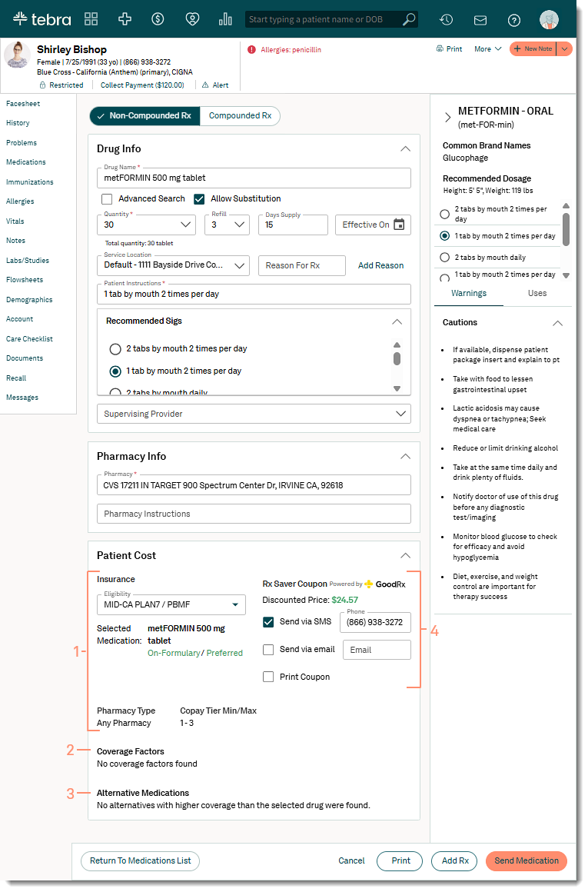
Task: Enable the Advanced Search checkbox
Action: [106, 199]
